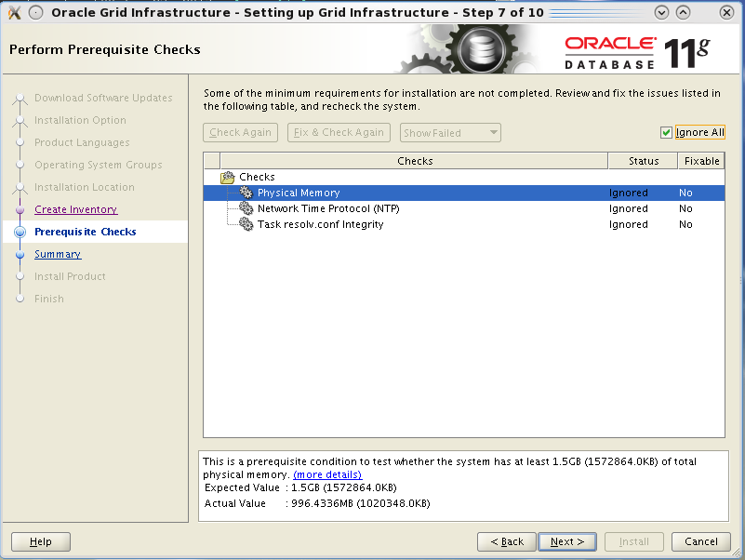
Task: Click the Expected Value 1.5GB text
Action: tap(343, 487)
